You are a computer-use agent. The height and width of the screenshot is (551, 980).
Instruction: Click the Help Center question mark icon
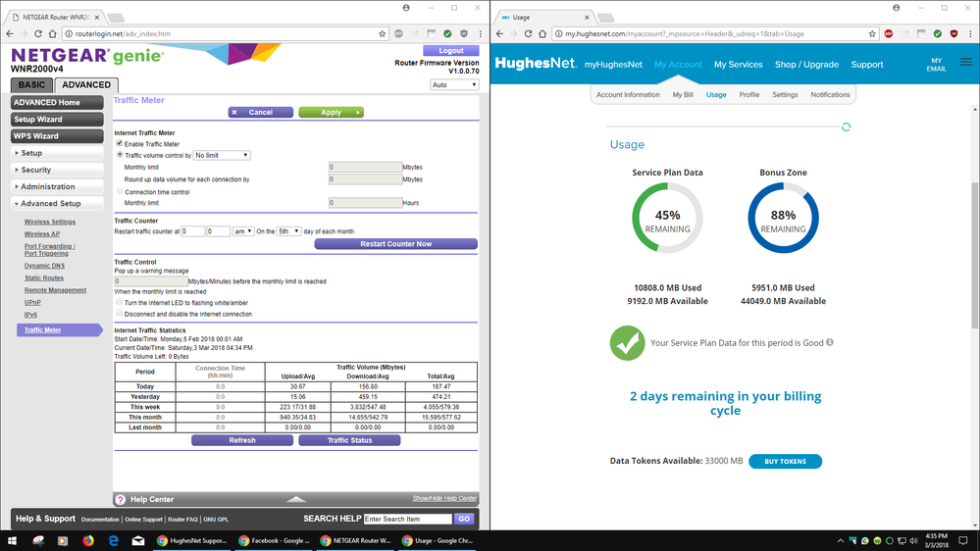tap(121, 500)
